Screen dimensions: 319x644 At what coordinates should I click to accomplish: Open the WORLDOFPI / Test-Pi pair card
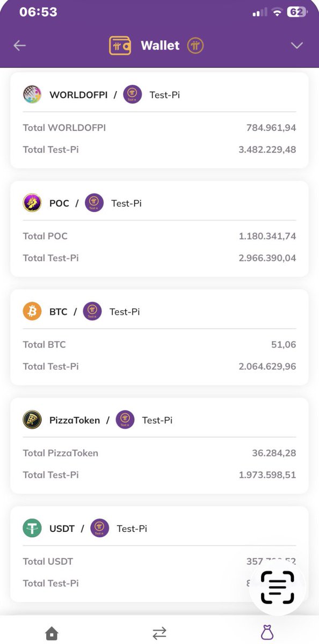(x=160, y=120)
